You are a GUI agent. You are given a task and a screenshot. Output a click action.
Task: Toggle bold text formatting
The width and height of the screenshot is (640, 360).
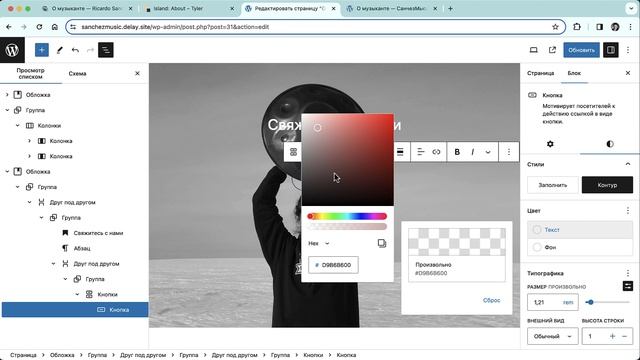[457, 152]
